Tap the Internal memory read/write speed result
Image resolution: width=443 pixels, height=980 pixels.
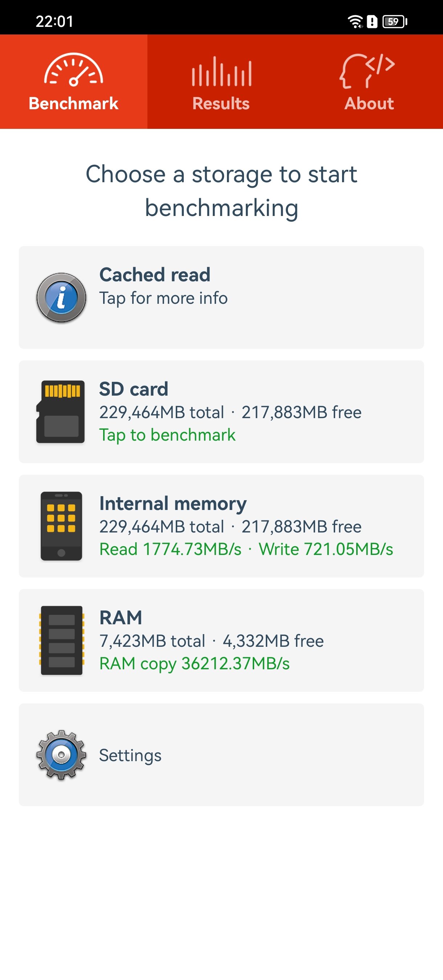click(246, 550)
